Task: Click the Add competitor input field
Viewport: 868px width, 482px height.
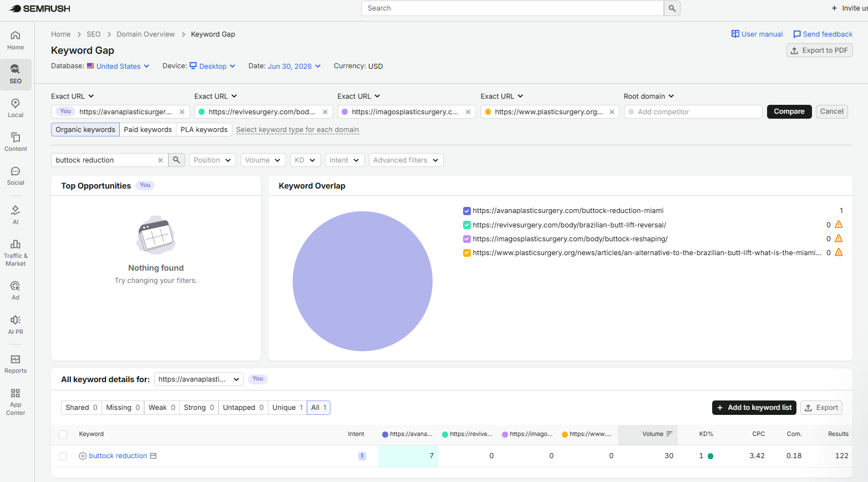Action: tap(693, 112)
